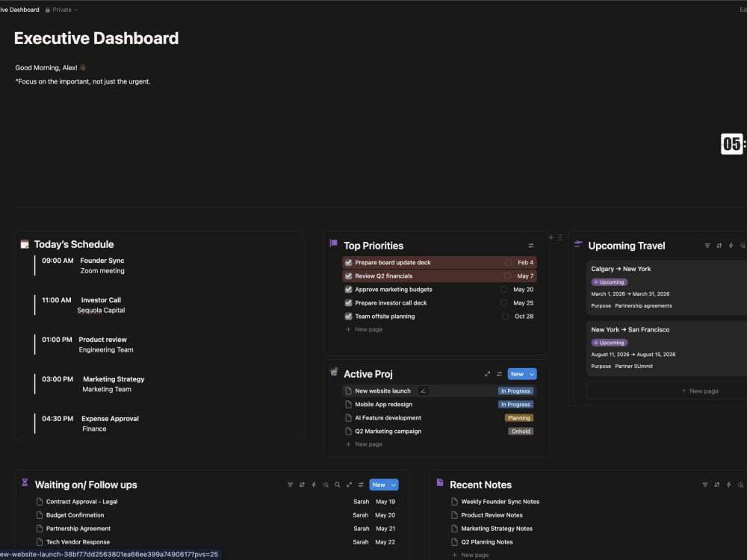The width and height of the screenshot is (747, 560).
Task: Open view settings for Active Proj
Action: 499,374
